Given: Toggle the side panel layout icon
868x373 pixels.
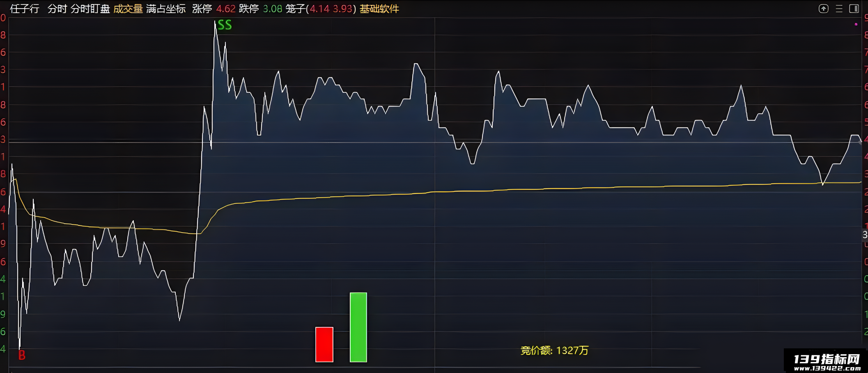Looking at the screenshot, I should point(854,9).
